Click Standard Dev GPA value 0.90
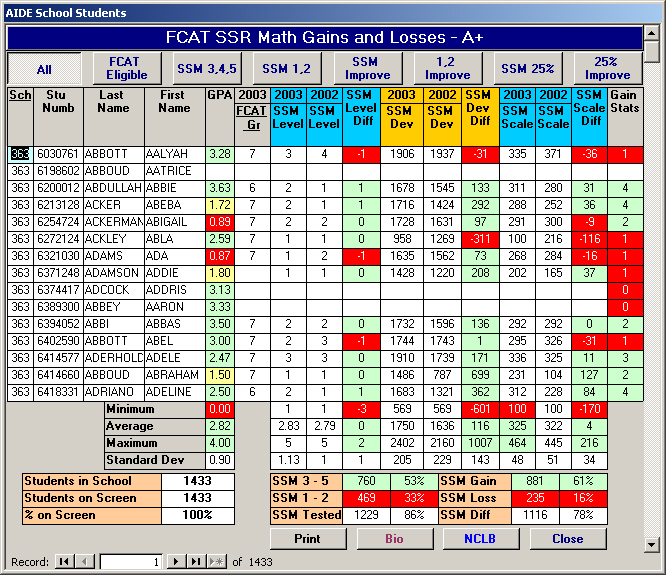This screenshot has width=666, height=575. (x=220, y=460)
